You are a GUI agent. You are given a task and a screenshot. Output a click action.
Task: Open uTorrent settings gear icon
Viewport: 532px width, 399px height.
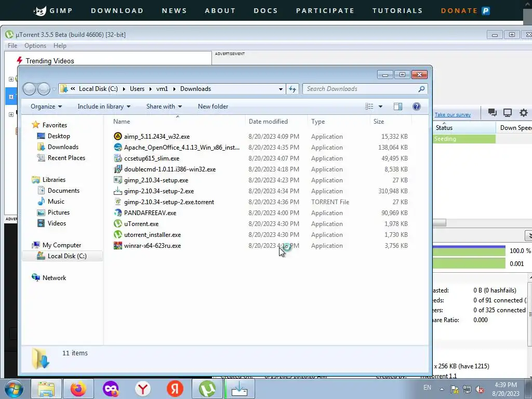(x=524, y=113)
